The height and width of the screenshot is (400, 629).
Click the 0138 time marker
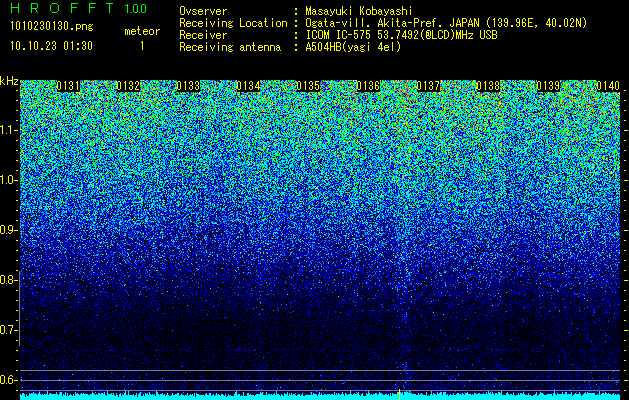coord(488,86)
